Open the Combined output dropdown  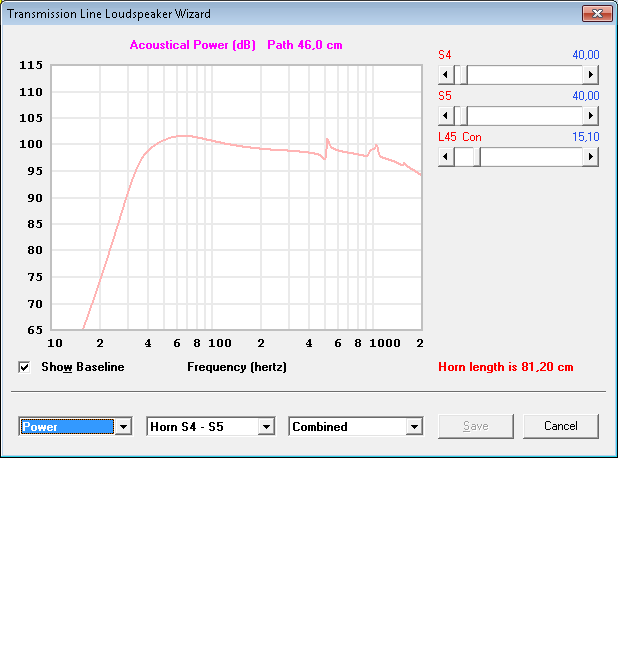[x=414, y=427]
